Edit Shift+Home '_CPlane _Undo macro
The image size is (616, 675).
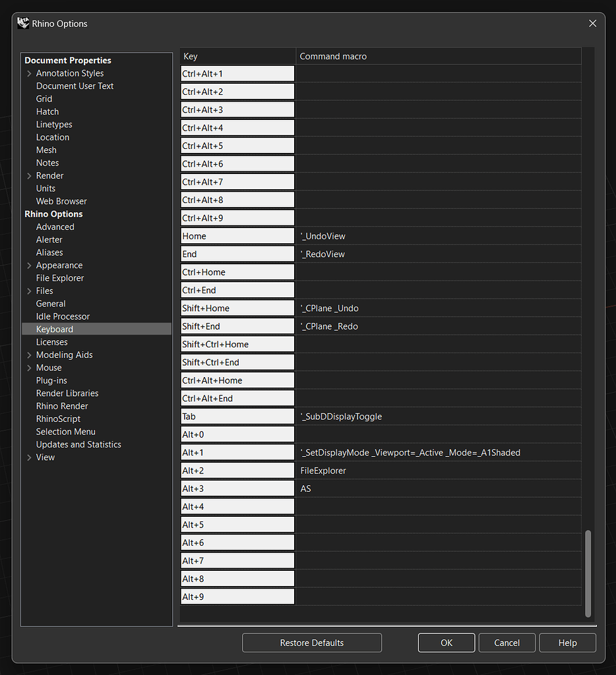pyautogui.click(x=439, y=308)
